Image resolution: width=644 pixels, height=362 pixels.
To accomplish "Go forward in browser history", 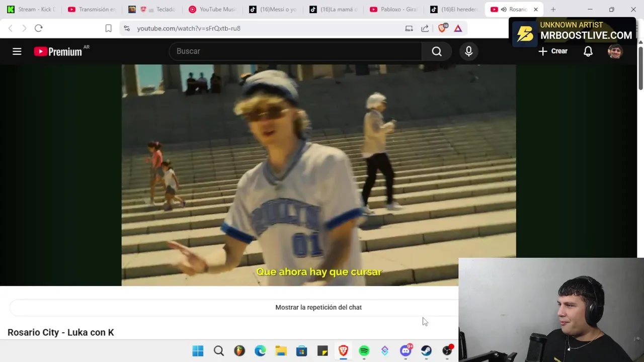I will click(24, 28).
